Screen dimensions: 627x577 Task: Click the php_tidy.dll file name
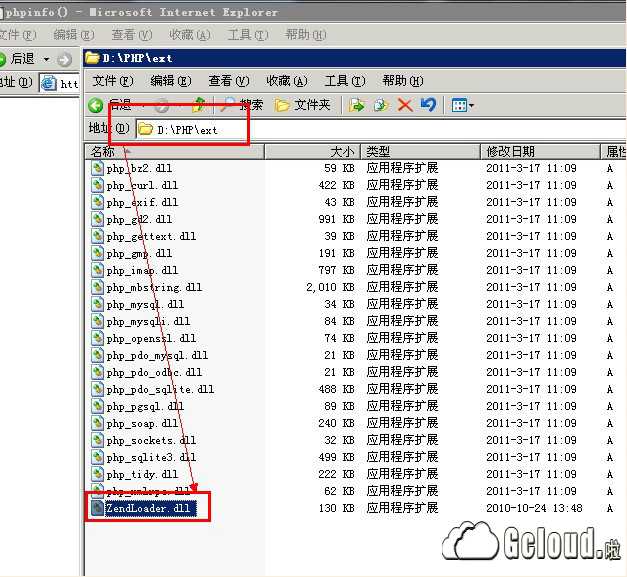point(142,475)
